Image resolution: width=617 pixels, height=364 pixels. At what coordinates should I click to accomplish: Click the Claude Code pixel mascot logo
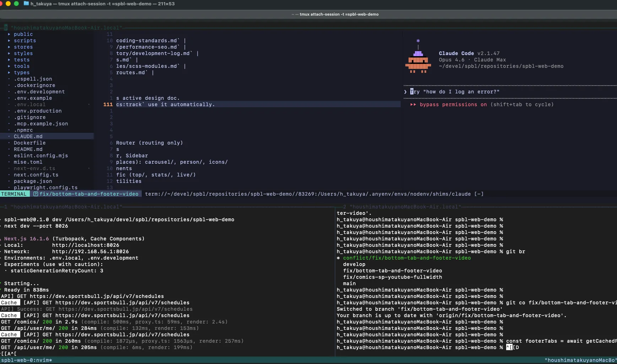[x=418, y=63]
